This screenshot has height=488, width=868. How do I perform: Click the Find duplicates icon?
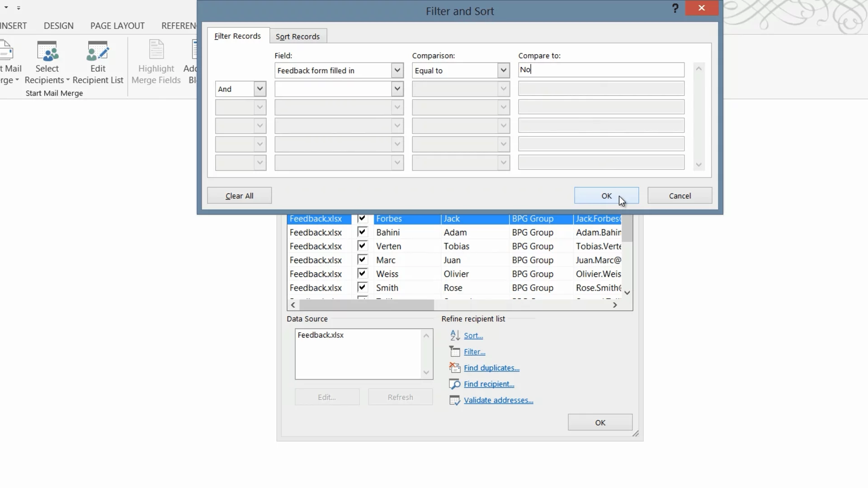click(455, 368)
